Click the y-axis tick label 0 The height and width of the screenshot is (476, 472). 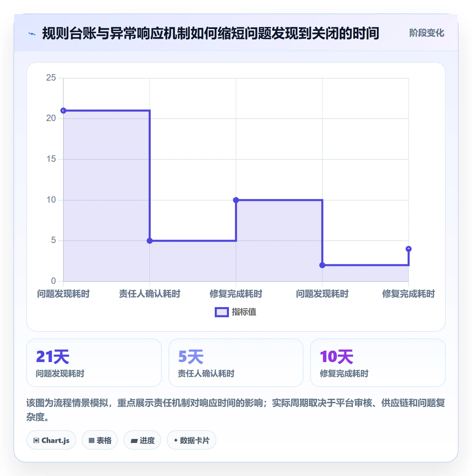pyautogui.click(x=53, y=281)
